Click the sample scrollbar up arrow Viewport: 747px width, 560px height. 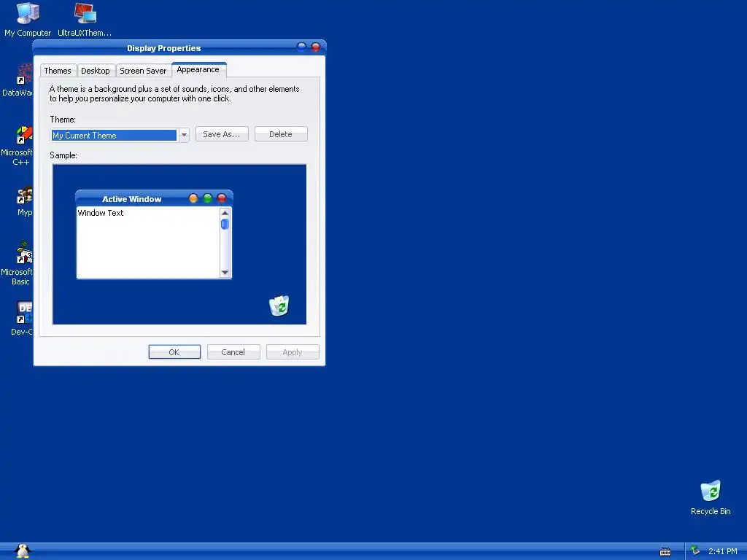click(x=225, y=213)
